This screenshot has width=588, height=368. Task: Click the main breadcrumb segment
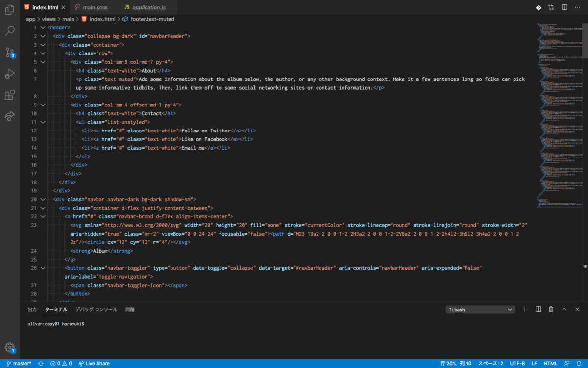point(68,19)
